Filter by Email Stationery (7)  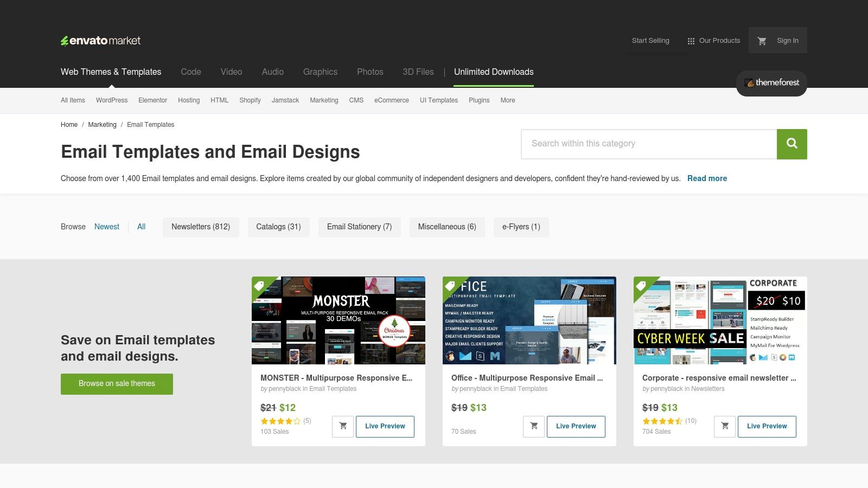click(359, 227)
